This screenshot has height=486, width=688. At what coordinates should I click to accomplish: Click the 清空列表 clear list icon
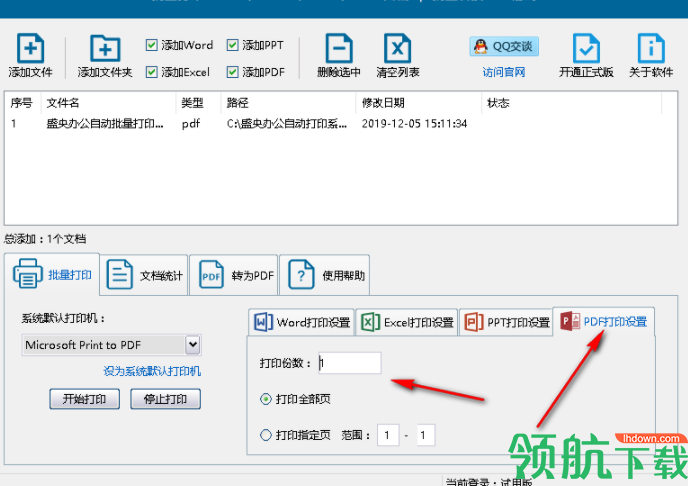click(398, 48)
